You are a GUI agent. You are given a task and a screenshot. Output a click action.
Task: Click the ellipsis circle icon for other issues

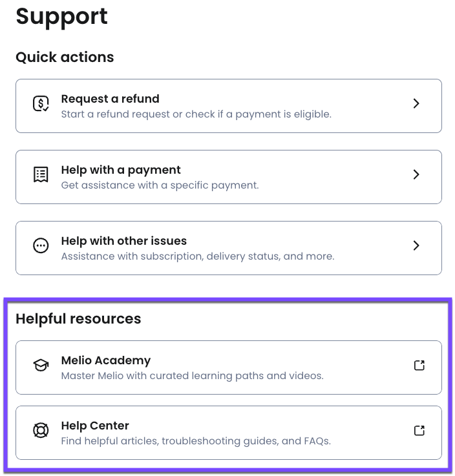pyautogui.click(x=41, y=245)
